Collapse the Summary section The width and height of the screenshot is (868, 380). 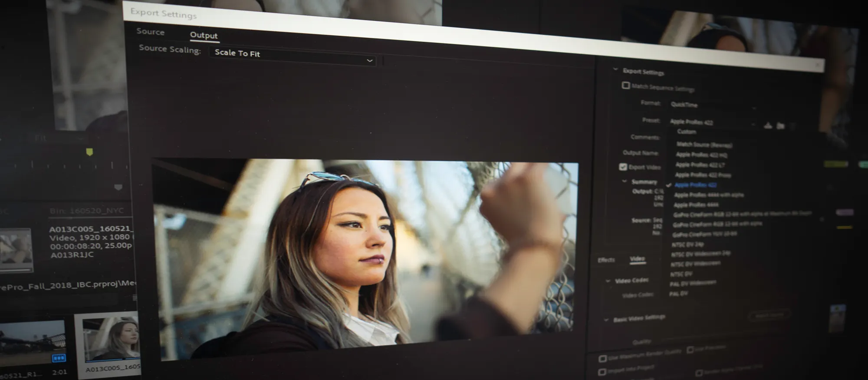[624, 181]
